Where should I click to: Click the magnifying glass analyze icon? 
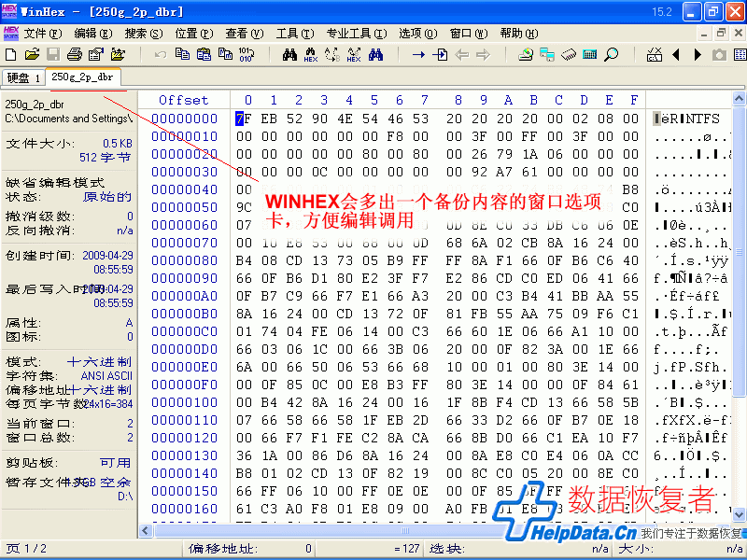612,54
